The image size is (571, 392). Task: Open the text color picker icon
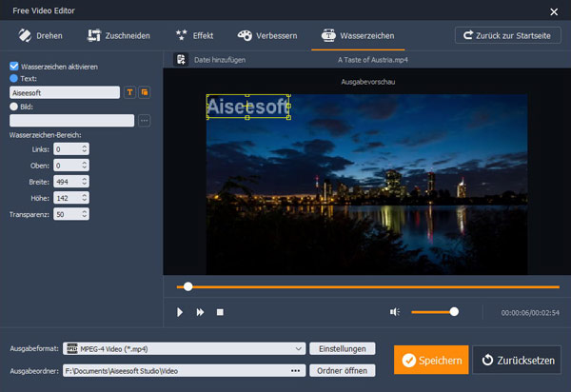point(145,92)
